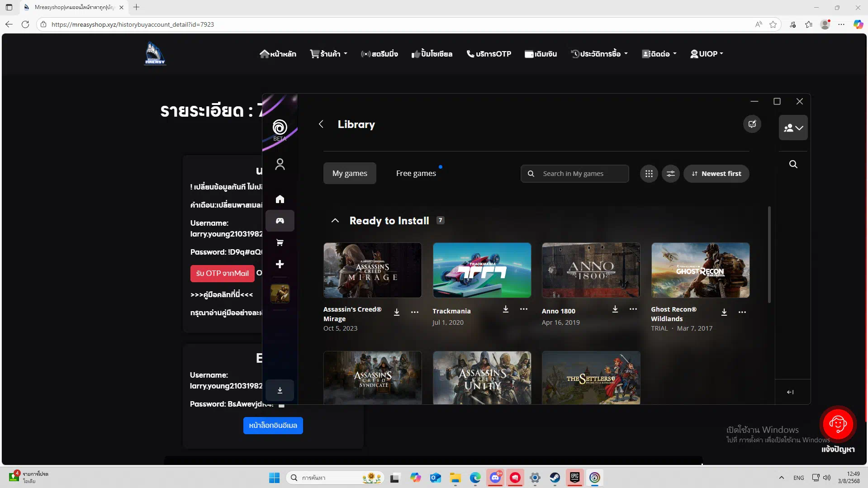Open Steam from the taskbar
Image resolution: width=868 pixels, height=488 pixels.
555,478
